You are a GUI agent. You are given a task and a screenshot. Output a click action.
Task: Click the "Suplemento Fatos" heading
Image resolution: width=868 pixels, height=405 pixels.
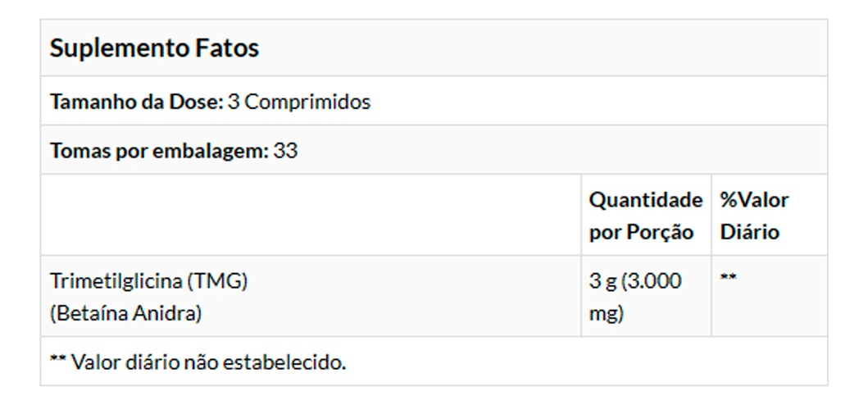154,48
